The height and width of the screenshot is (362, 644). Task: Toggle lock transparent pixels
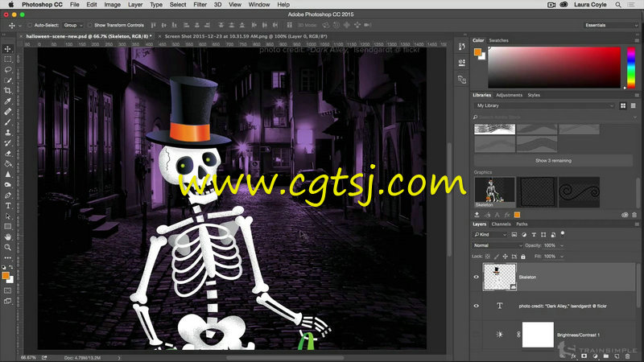488,257
